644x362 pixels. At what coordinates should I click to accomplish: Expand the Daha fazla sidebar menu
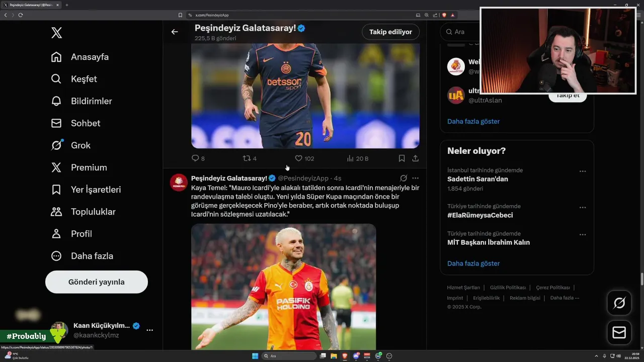tap(82, 256)
